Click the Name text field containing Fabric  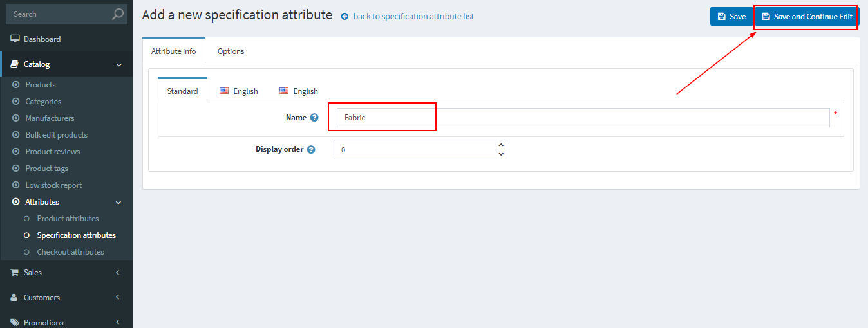tap(583, 118)
